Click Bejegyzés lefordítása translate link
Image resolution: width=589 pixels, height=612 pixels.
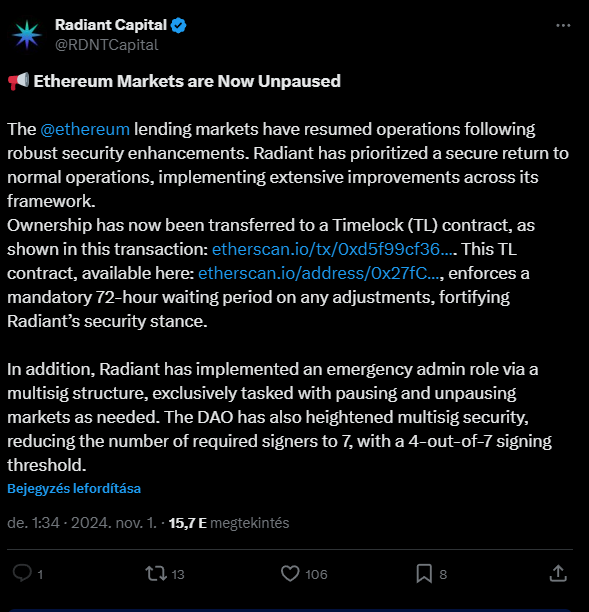(x=74, y=489)
